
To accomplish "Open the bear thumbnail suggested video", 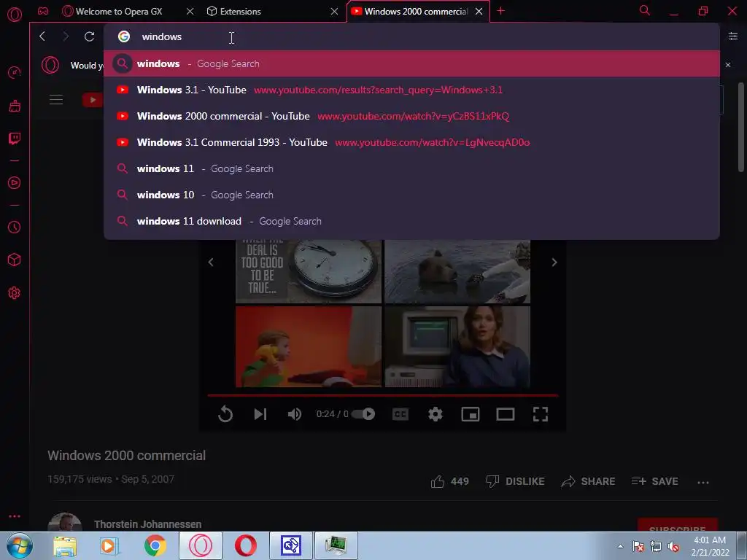I will (457, 271).
